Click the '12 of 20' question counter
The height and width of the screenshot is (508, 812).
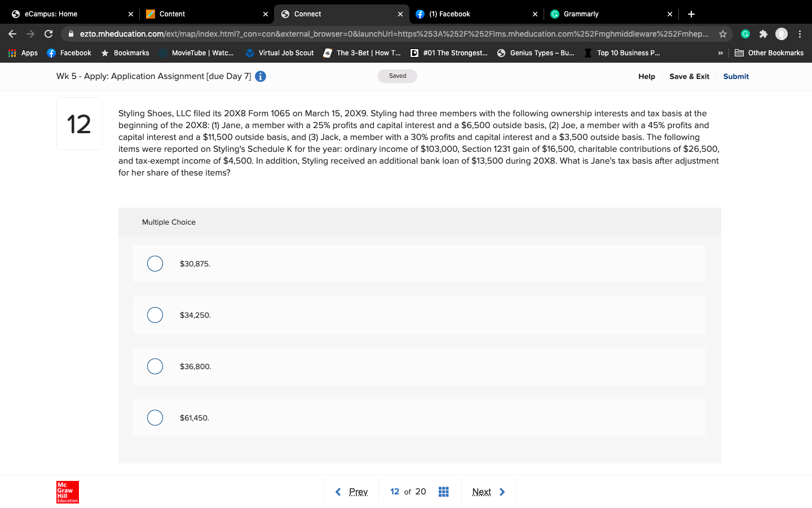coord(408,492)
